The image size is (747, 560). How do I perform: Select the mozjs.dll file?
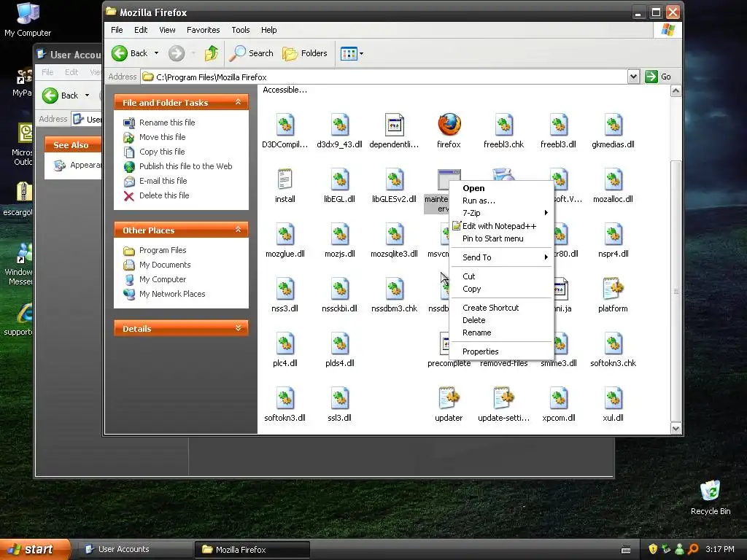coord(340,240)
